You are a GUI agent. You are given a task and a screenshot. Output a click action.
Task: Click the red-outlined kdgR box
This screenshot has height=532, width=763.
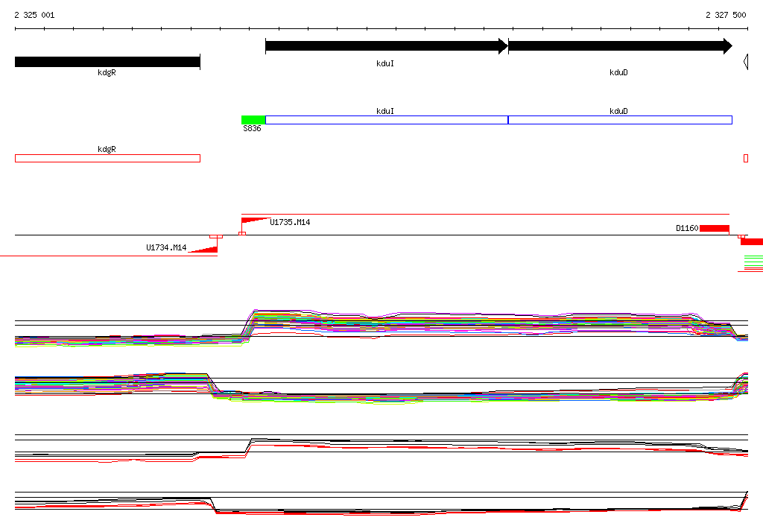click(107, 158)
